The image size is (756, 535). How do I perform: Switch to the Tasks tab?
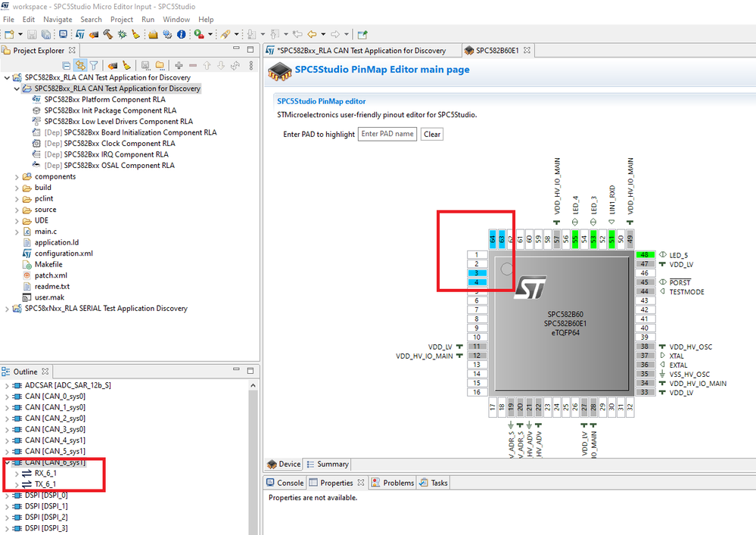click(x=434, y=483)
